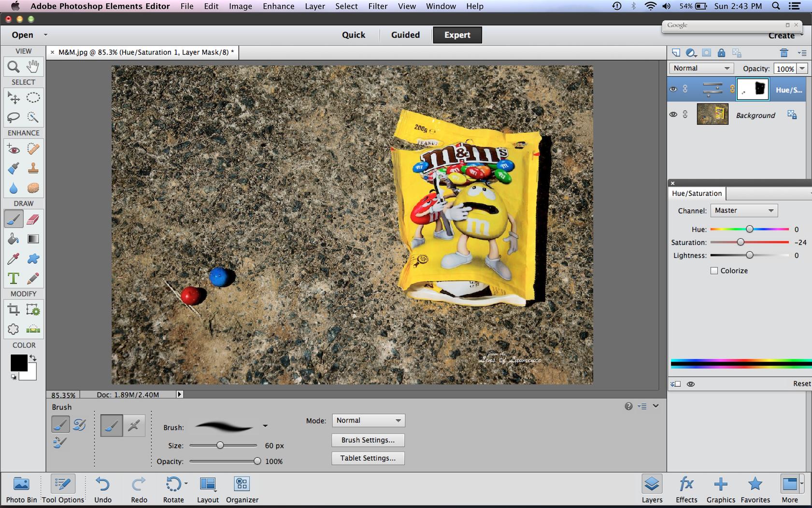Click the Brush Settings button
812x508 pixels.
[x=368, y=440]
